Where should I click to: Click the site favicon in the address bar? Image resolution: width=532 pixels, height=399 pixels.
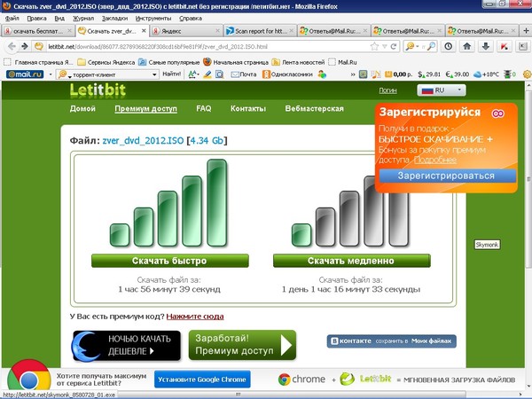pos(39,46)
